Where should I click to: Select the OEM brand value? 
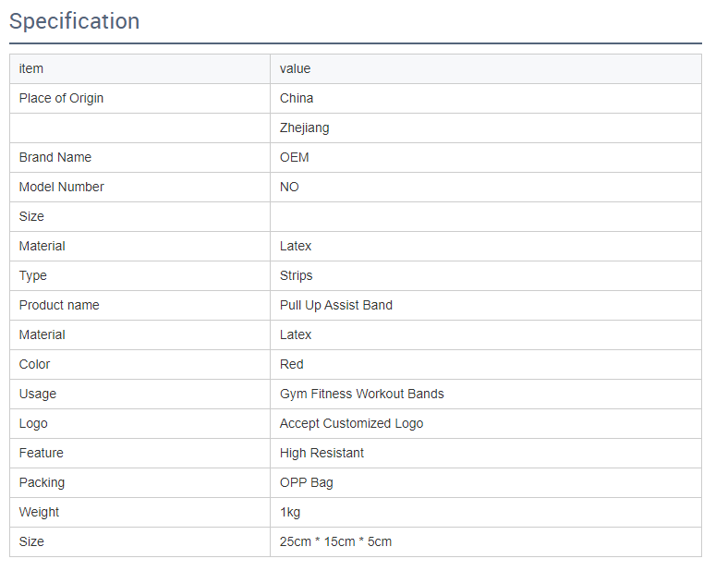tap(294, 157)
